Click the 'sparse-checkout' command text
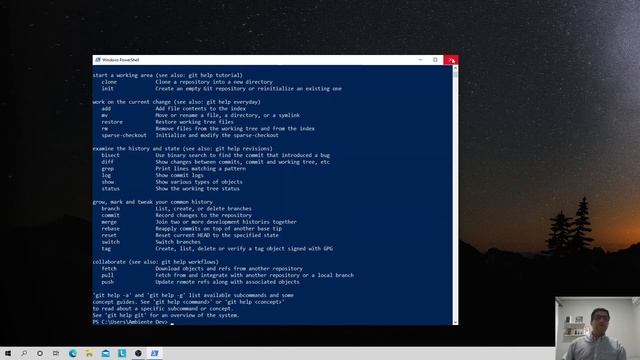640x360 pixels. point(124,135)
